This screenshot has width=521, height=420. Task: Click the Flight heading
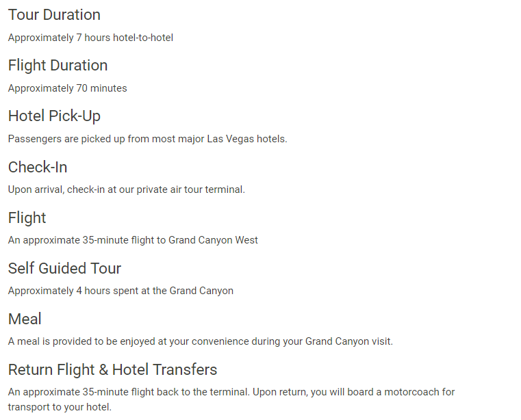[27, 218]
